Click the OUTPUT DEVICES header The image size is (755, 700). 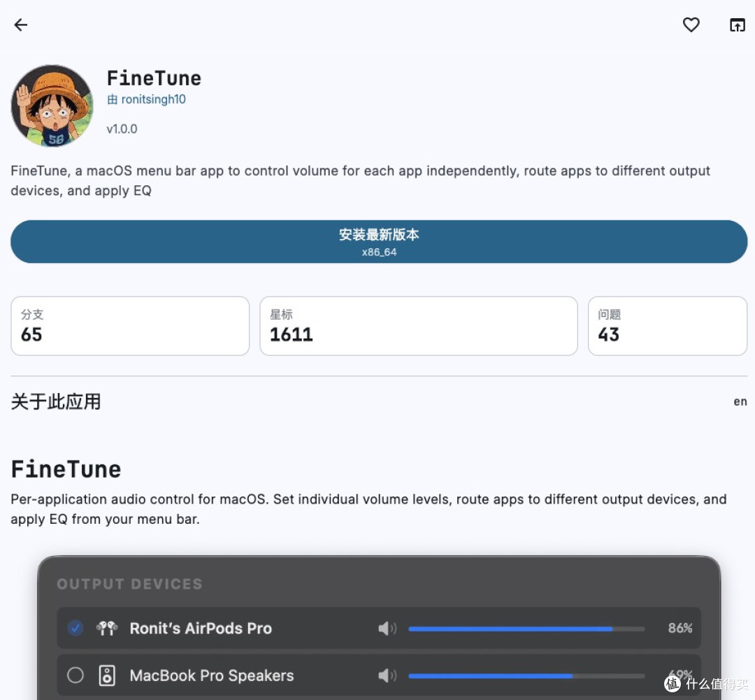tap(129, 584)
